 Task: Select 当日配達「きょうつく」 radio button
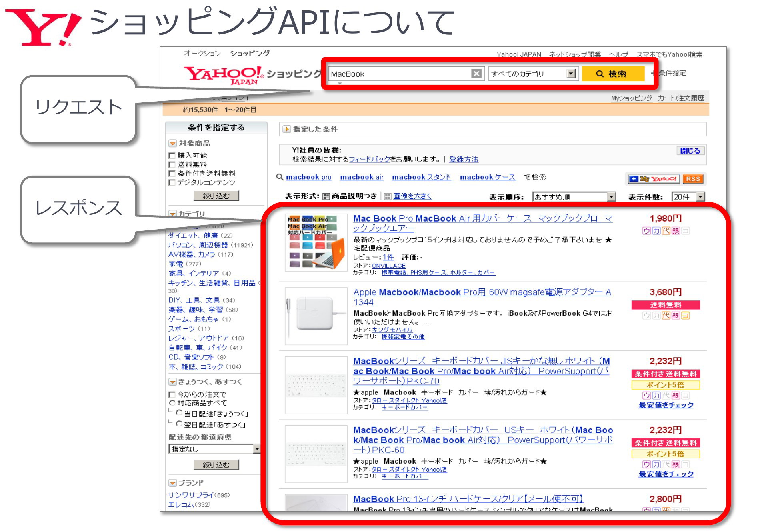pos(179,413)
